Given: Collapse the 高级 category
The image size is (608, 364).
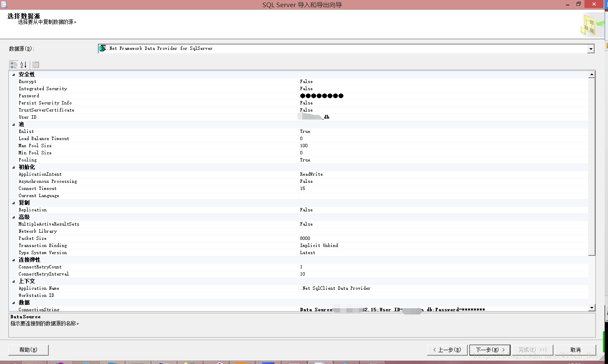Looking at the screenshot, I should click(14, 217).
